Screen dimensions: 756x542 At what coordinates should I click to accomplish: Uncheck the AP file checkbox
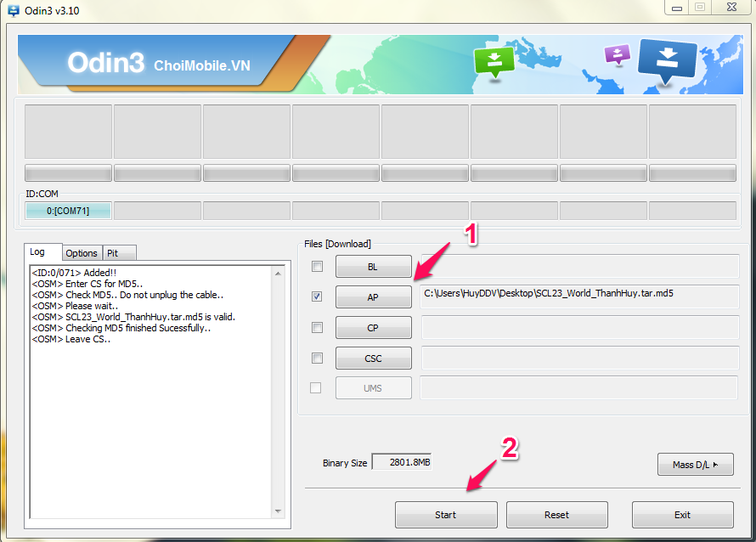point(317,296)
